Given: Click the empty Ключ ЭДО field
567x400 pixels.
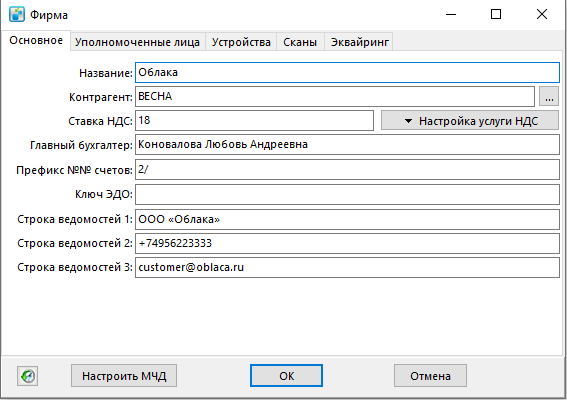Looking at the screenshot, I should point(348,195).
